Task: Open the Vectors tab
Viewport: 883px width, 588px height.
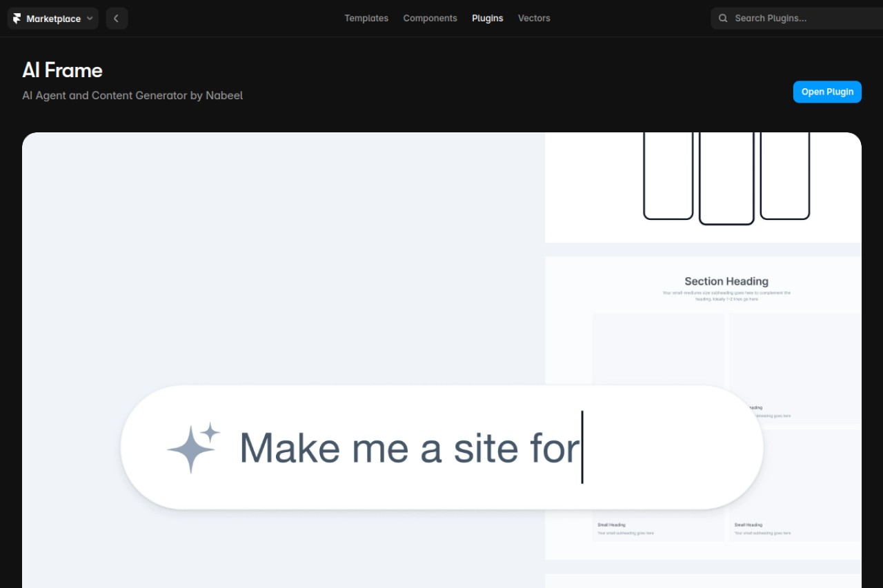Action: [534, 19]
